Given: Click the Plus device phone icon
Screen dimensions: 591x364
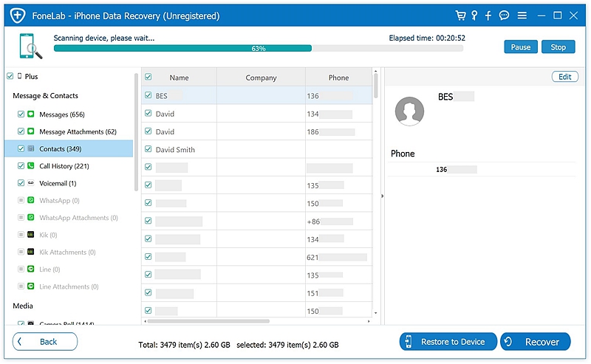Looking at the screenshot, I should tap(20, 76).
